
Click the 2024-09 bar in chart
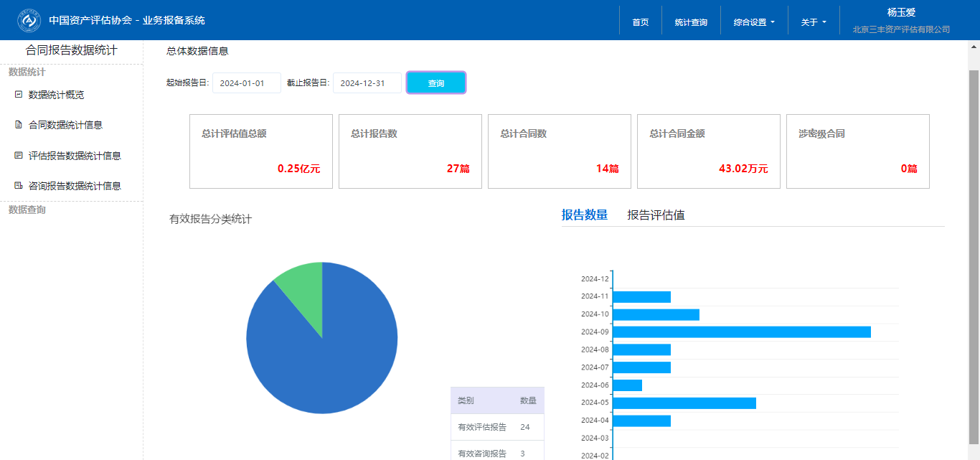(741, 332)
